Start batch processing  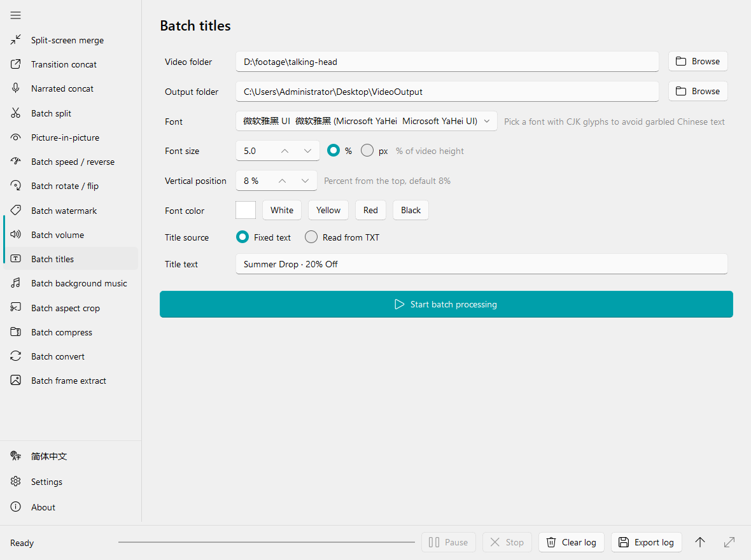[446, 304]
